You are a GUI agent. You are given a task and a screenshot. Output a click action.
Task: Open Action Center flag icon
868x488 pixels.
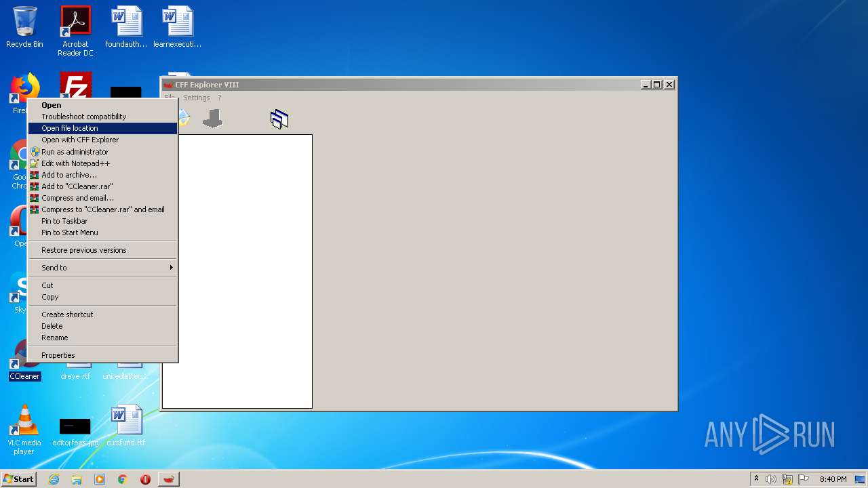point(804,479)
